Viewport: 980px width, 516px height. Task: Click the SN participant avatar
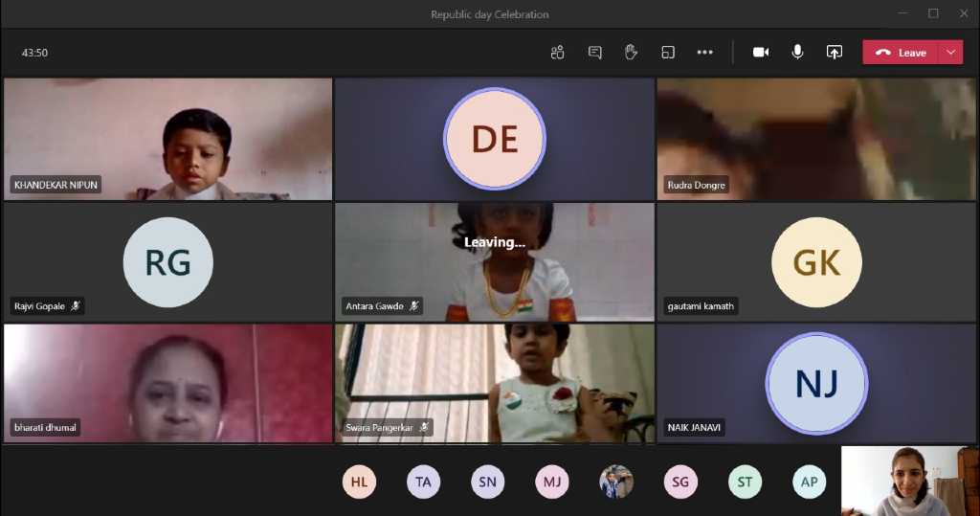(487, 482)
